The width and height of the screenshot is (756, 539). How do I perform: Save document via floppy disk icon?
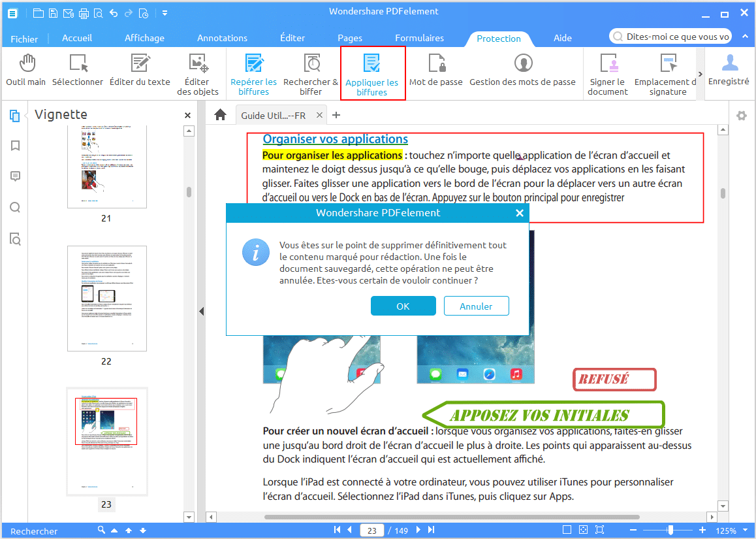(53, 13)
